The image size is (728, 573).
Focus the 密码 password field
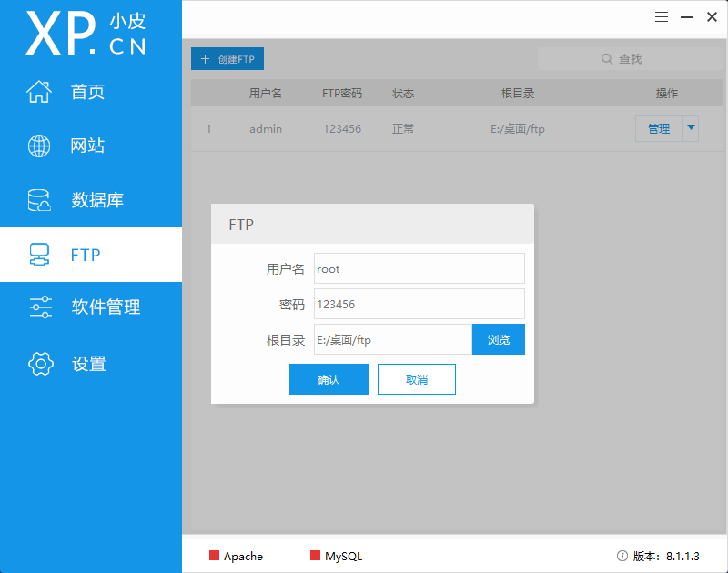pos(419,304)
